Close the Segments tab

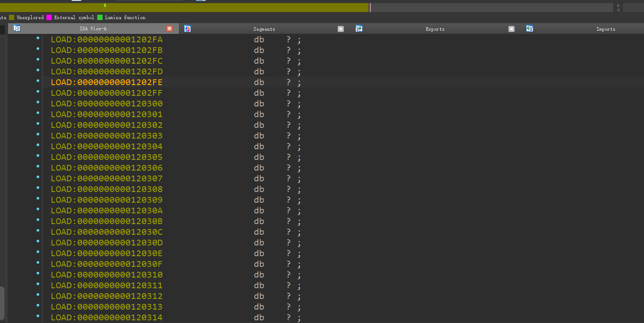tap(341, 29)
